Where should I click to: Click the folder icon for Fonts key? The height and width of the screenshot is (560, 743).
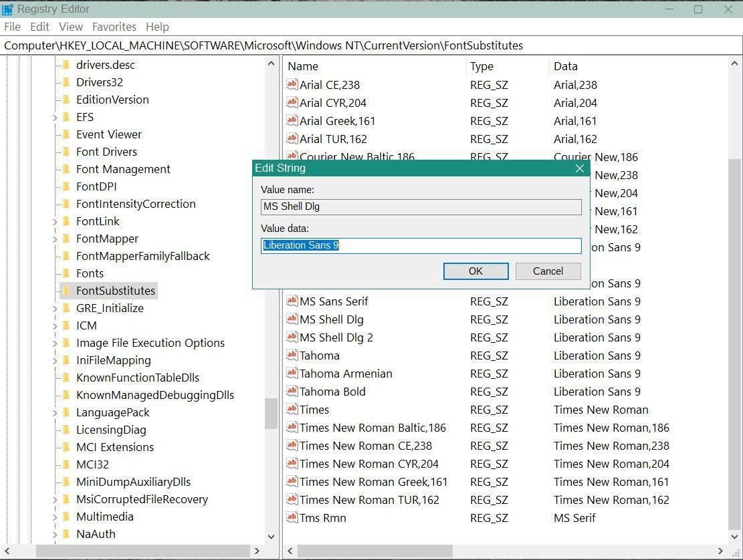66,273
